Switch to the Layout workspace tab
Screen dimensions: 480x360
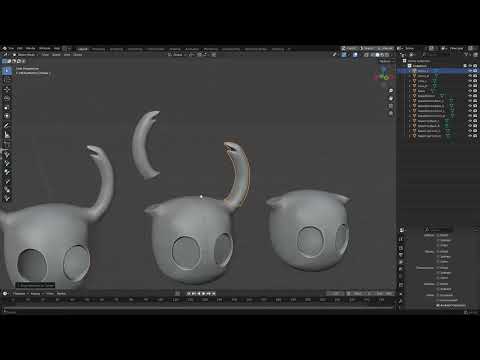pos(82,49)
